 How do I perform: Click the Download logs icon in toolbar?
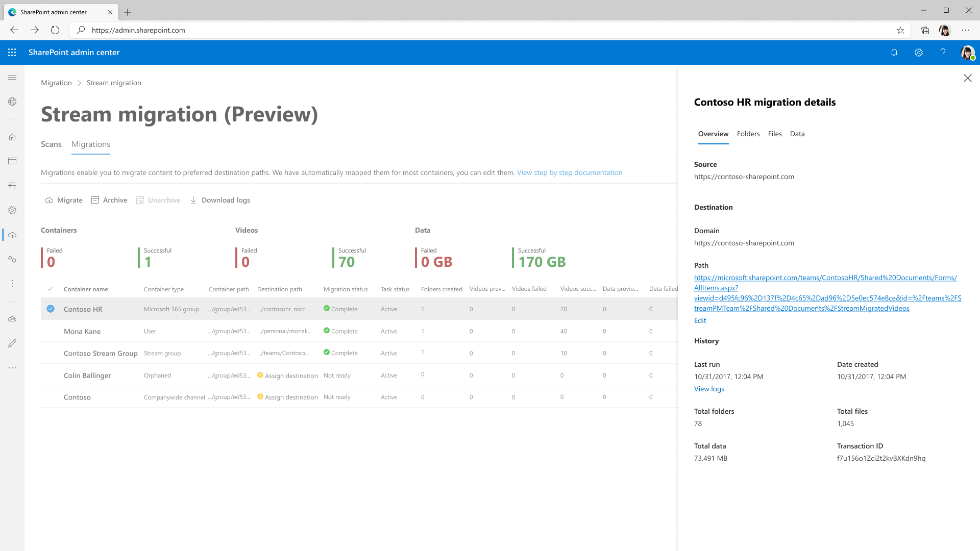click(194, 201)
